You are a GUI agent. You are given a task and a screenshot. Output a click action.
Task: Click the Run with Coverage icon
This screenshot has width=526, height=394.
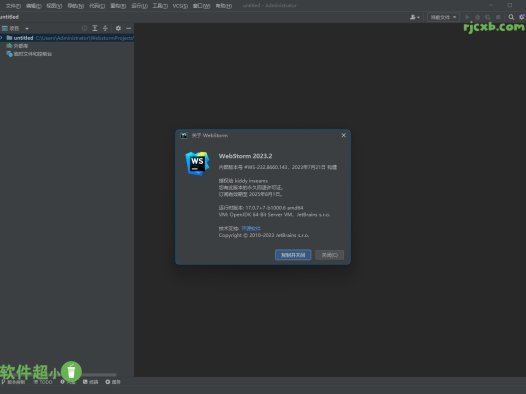(x=488, y=17)
